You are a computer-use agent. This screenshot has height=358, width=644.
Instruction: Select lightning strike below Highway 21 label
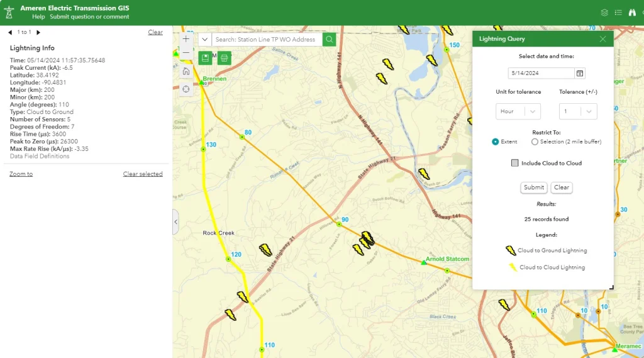click(242, 297)
